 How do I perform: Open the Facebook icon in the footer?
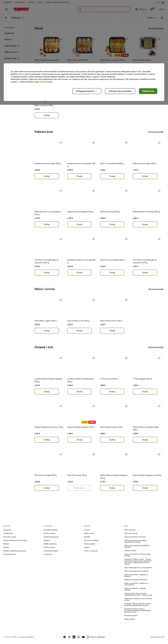point(65,637)
